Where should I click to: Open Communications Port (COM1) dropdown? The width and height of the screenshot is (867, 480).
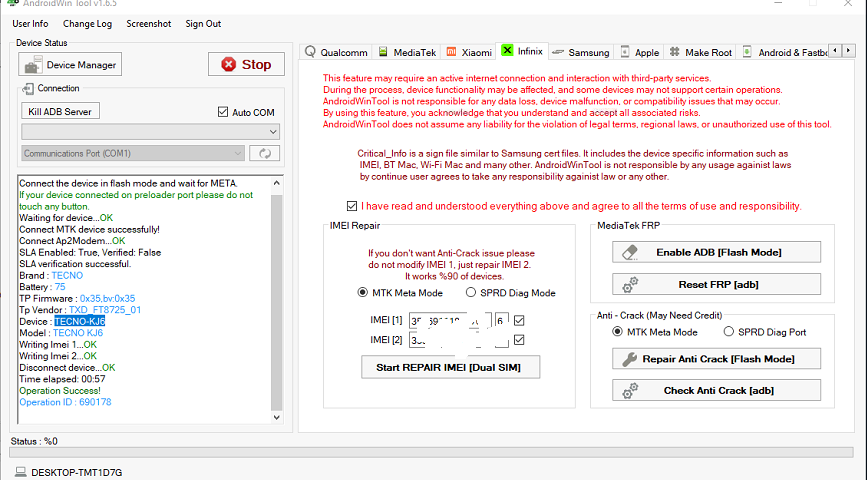point(133,153)
